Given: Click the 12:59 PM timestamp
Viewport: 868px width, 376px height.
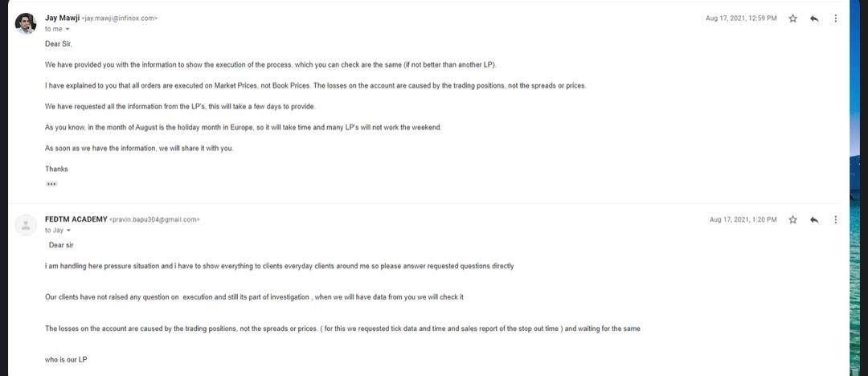Looking at the screenshot, I should [741, 18].
